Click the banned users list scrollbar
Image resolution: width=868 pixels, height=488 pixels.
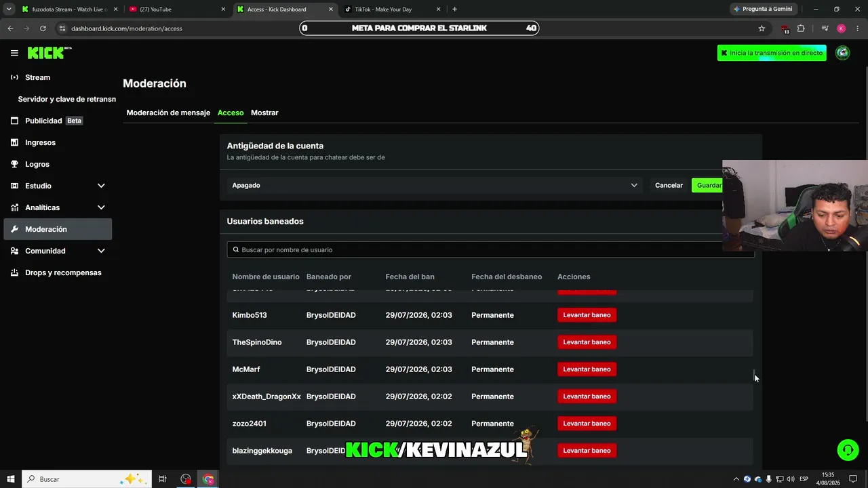754,374
